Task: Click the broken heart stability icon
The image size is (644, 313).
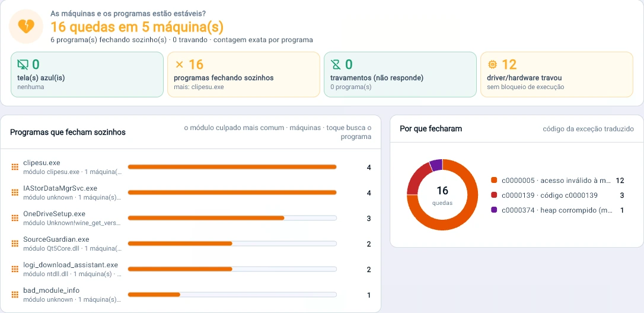Action: pos(26,26)
